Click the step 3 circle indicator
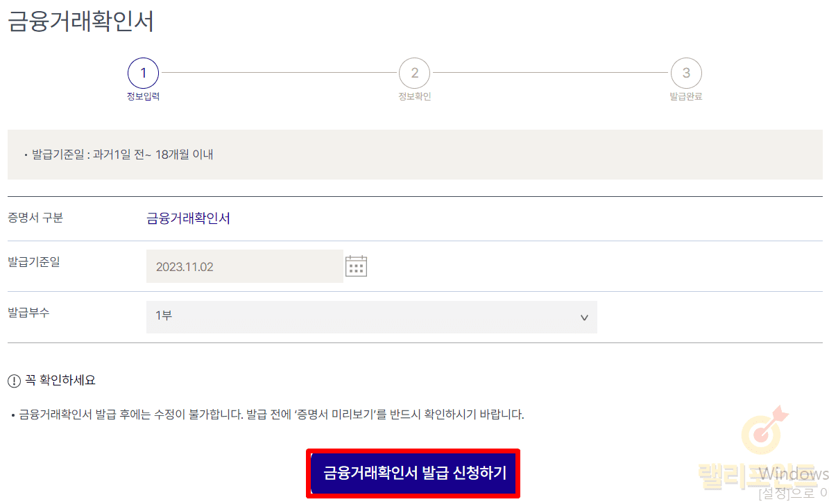Screen dimensions: 829x504 tap(686, 73)
